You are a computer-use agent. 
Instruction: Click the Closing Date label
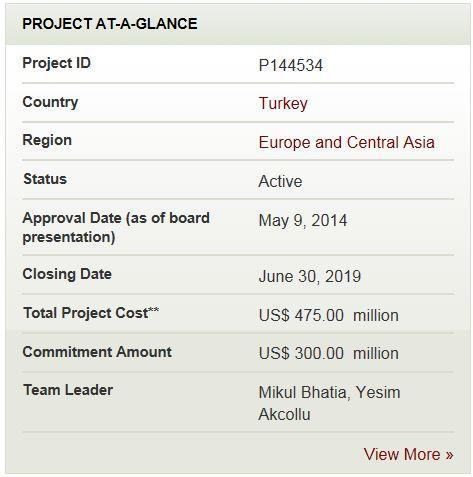coord(67,274)
